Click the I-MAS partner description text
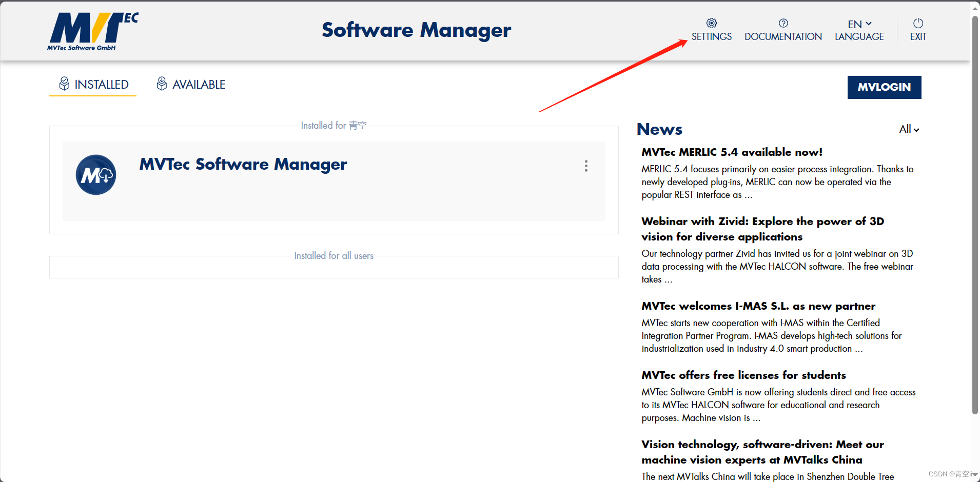 [772, 336]
